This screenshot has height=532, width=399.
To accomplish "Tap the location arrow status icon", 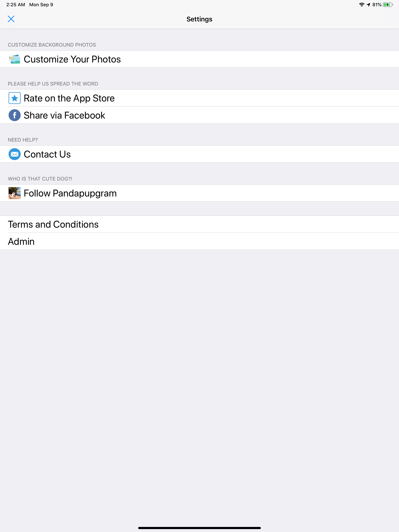I will pyautogui.click(x=368, y=4).
